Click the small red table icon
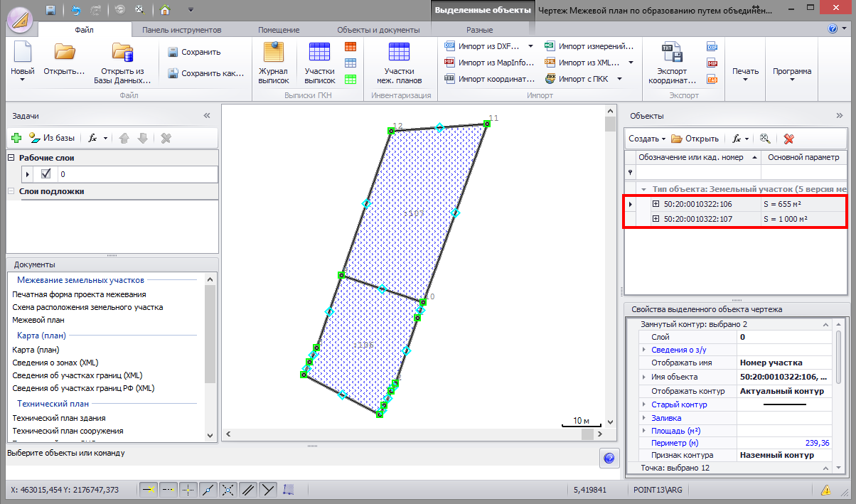Image resolution: width=856 pixels, height=504 pixels. point(351,47)
